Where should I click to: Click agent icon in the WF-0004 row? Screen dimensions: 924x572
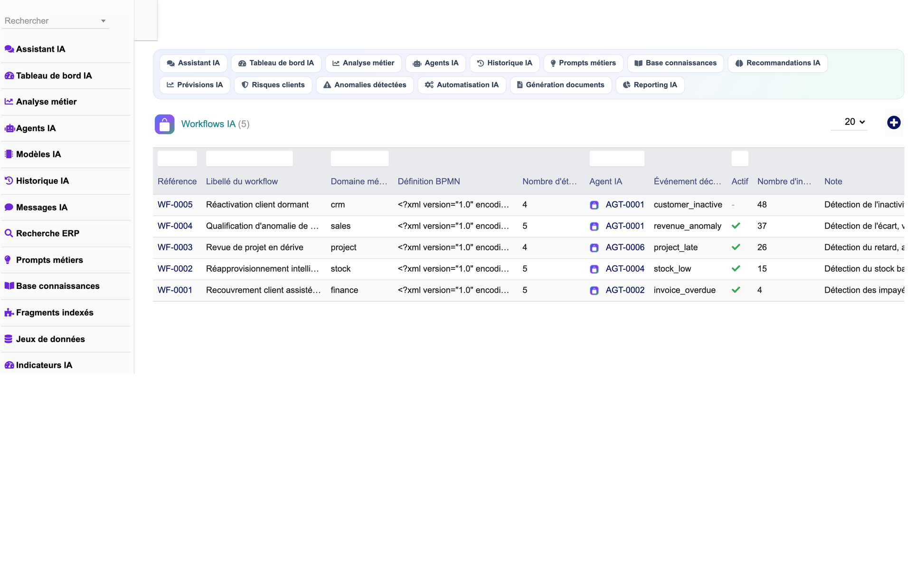coord(594,227)
